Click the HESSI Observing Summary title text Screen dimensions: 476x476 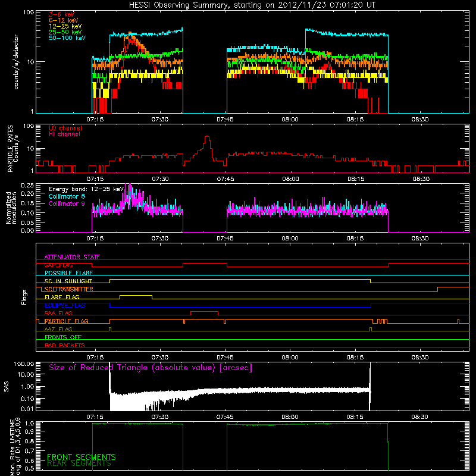point(252,5)
